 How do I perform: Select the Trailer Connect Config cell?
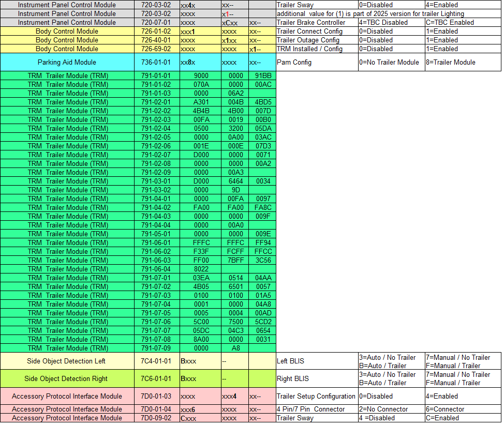click(317, 32)
